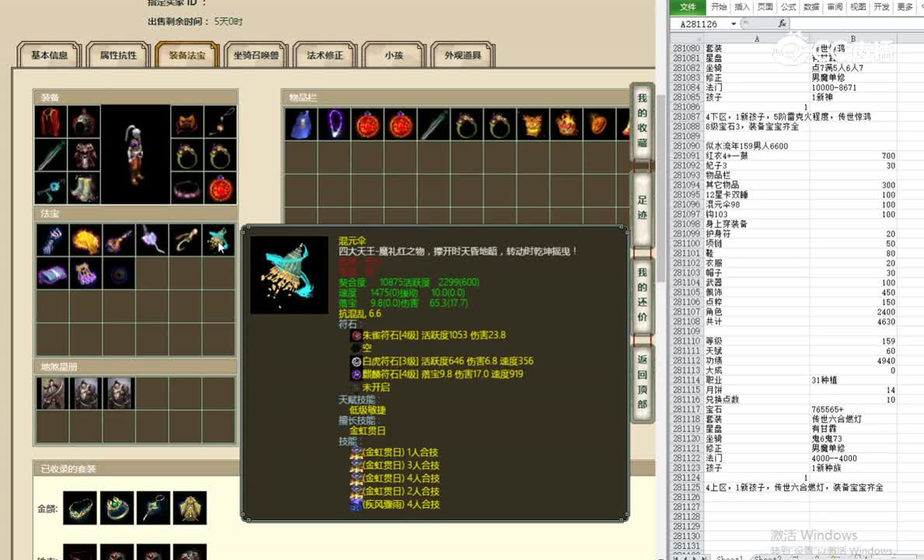Click the cell labeled 共计
This screenshot has width=924, height=560.
[x=757, y=322]
